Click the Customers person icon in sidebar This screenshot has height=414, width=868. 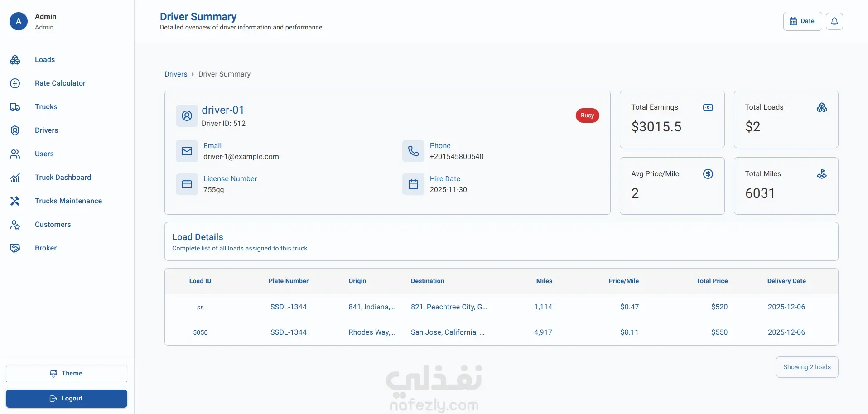coord(15,225)
